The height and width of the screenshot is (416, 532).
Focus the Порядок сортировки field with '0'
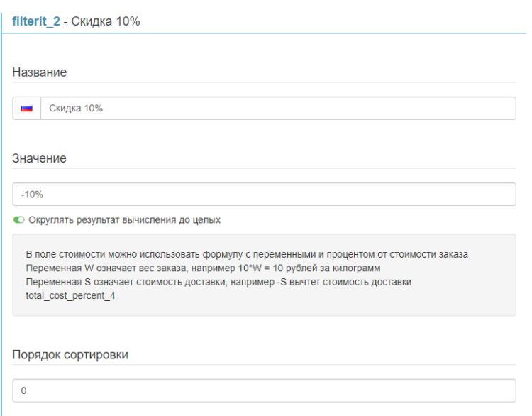click(x=264, y=390)
